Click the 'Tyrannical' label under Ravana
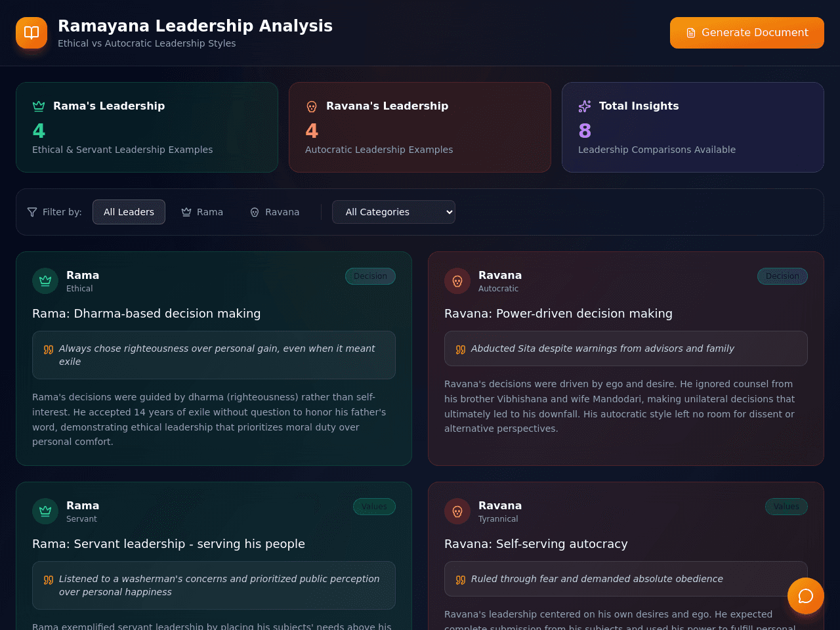 (498, 519)
